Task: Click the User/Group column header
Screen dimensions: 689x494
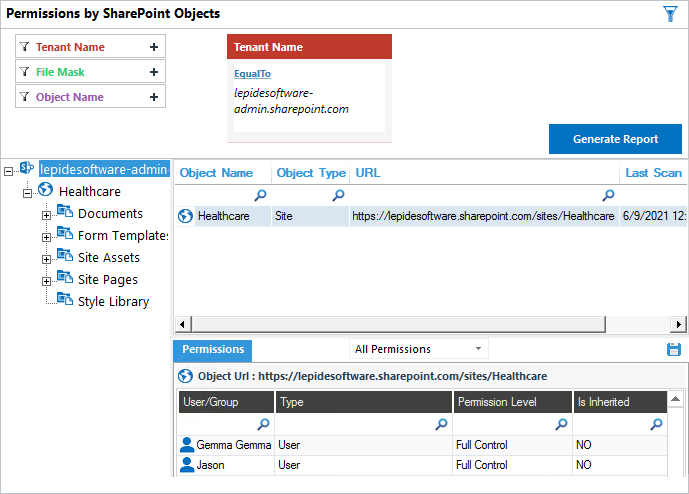Action: point(226,402)
